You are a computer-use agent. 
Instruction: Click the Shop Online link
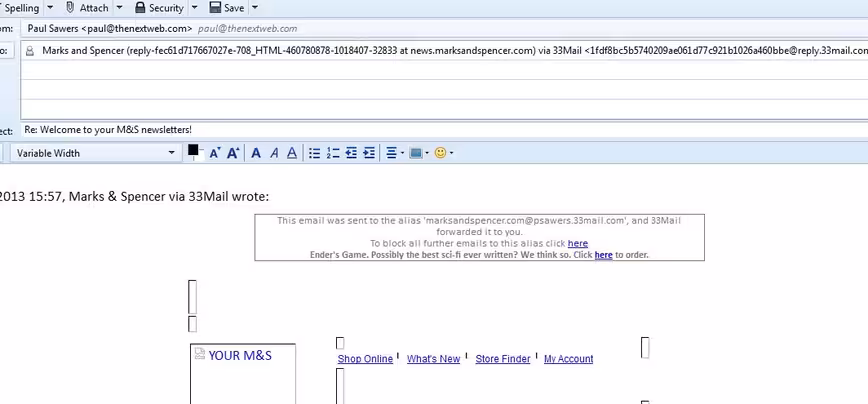(x=365, y=359)
